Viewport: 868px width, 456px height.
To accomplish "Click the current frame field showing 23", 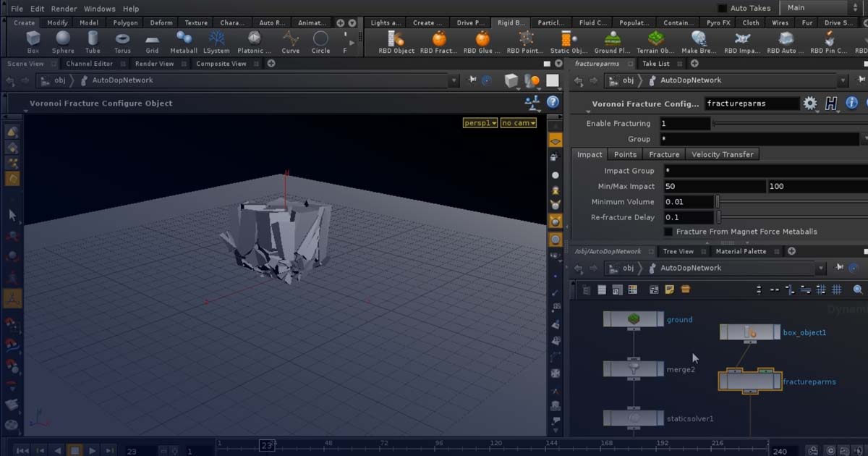I will coord(132,450).
